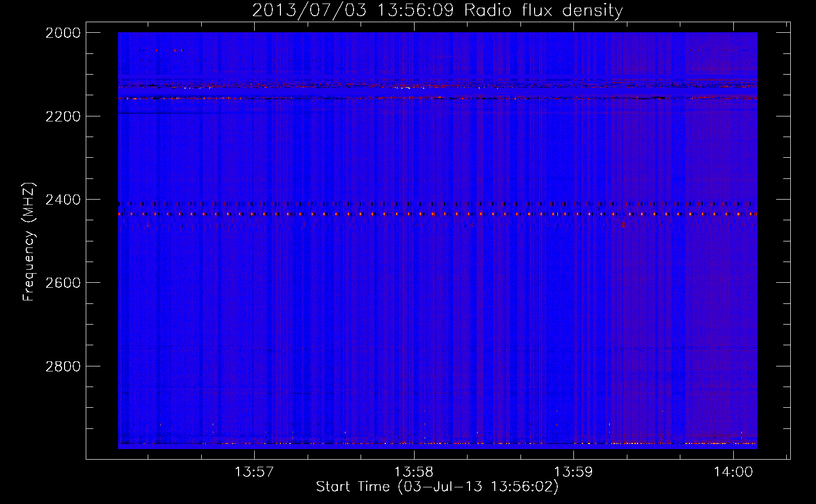The height and width of the screenshot is (504, 816).
Task: Click the 13:58 time tick label
Action: click(x=414, y=472)
